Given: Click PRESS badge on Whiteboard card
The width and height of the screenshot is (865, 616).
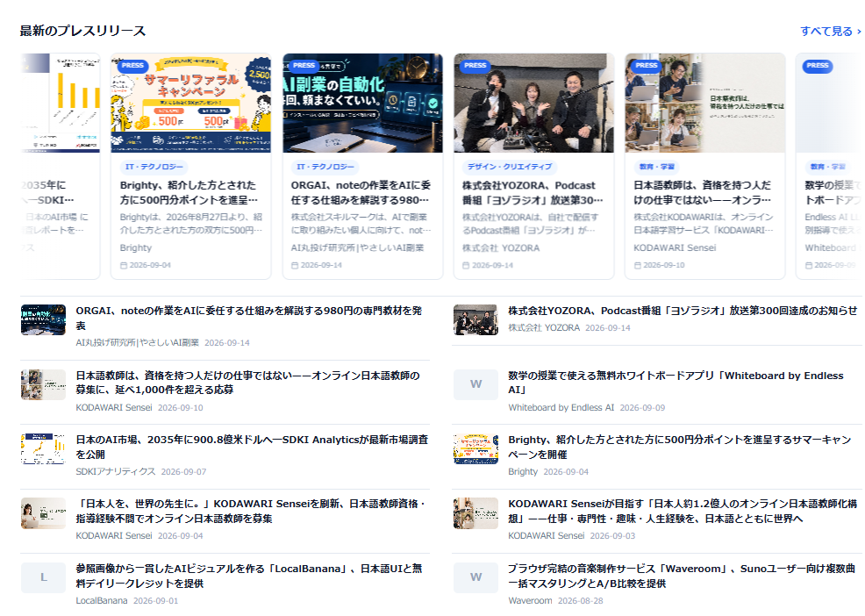Looking at the screenshot, I should coord(818,66).
